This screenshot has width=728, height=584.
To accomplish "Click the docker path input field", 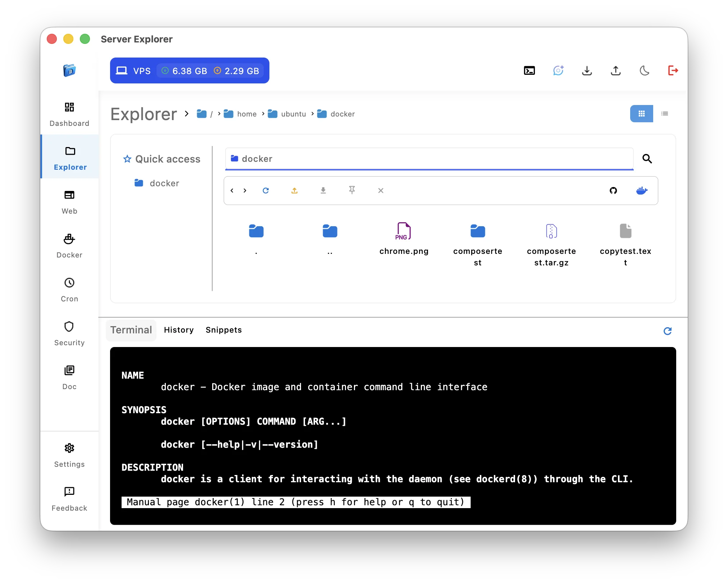I will [429, 159].
